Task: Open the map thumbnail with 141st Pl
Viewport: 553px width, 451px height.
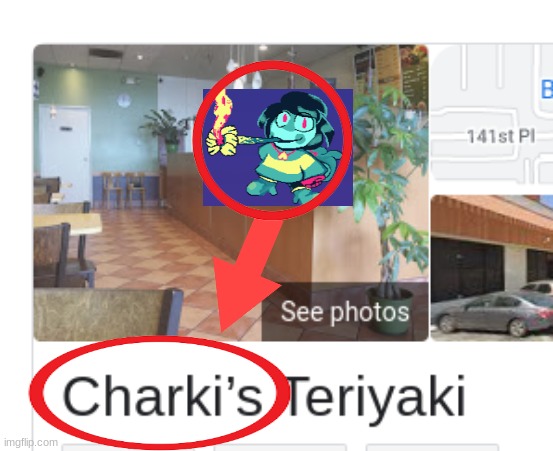Action: point(492,114)
